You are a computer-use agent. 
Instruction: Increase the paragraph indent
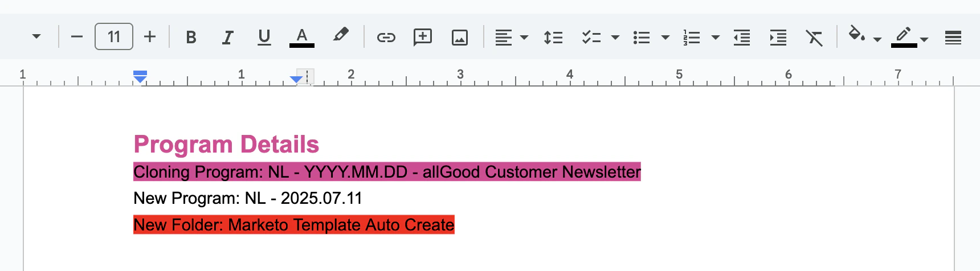coord(778,38)
